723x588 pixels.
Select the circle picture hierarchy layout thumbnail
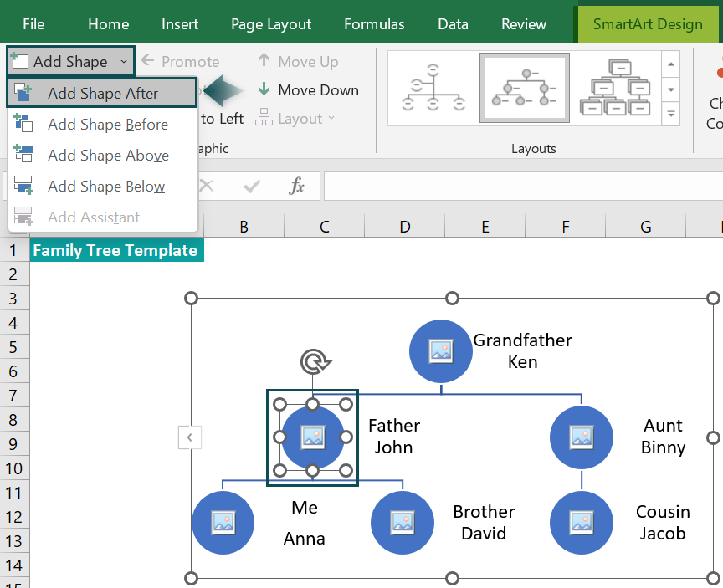525,88
